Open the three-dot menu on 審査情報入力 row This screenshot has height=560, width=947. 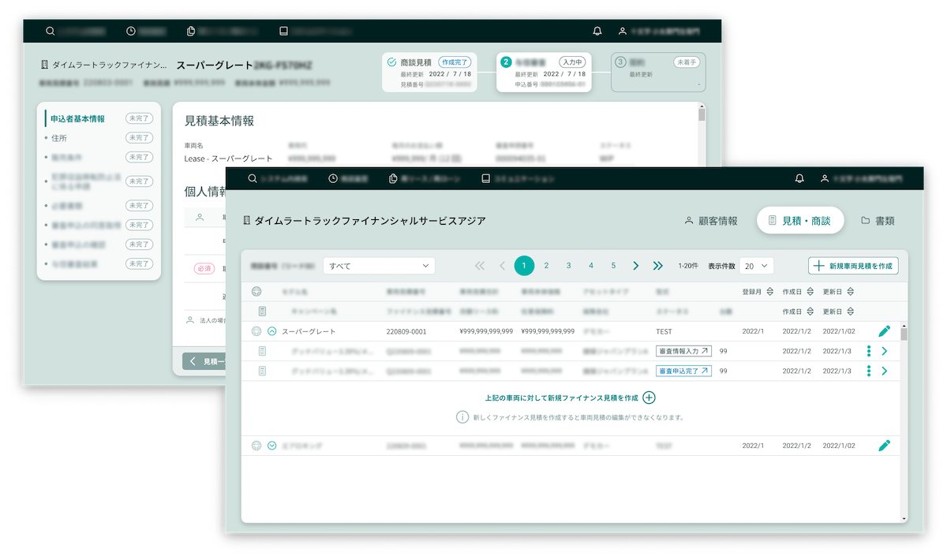(x=869, y=351)
